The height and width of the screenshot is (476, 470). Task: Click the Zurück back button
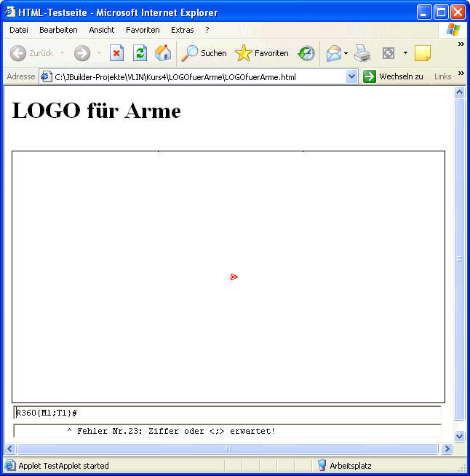click(32, 53)
